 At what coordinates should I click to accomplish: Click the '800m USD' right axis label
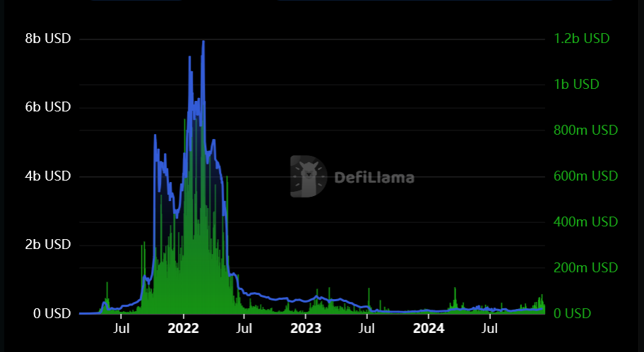[x=585, y=131]
